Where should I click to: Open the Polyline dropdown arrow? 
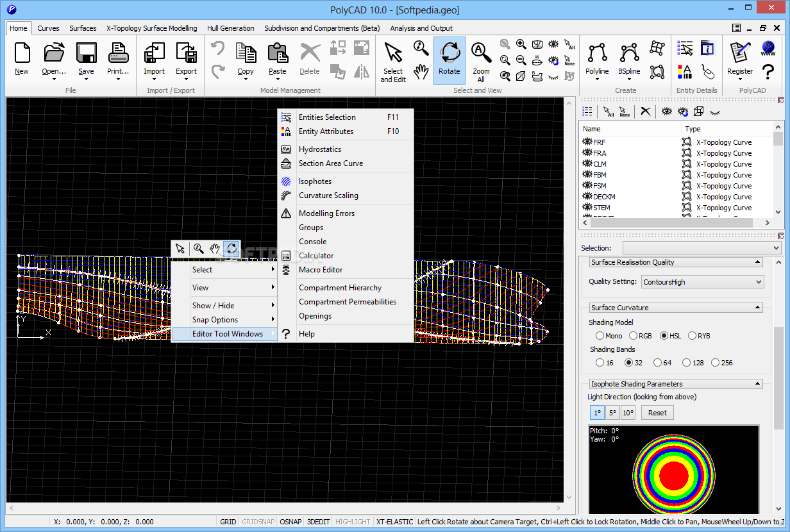click(x=597, y=79)
